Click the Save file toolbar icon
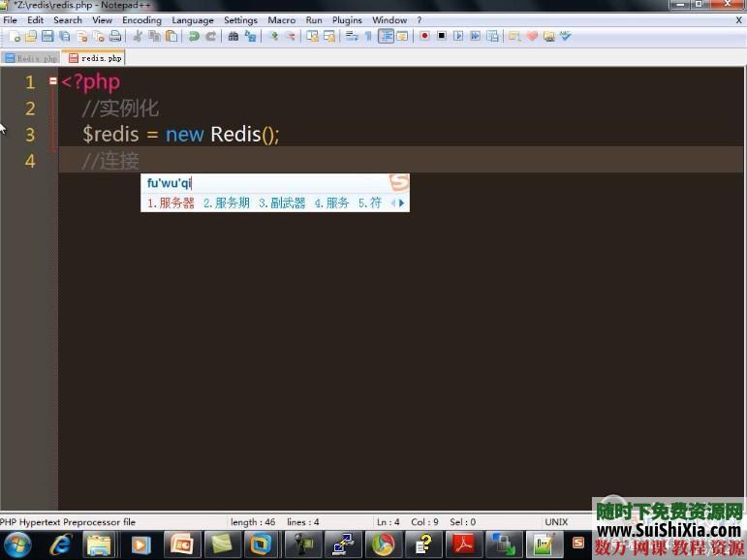This screenshot has height=560, width=747. click(x=47, y=36)
